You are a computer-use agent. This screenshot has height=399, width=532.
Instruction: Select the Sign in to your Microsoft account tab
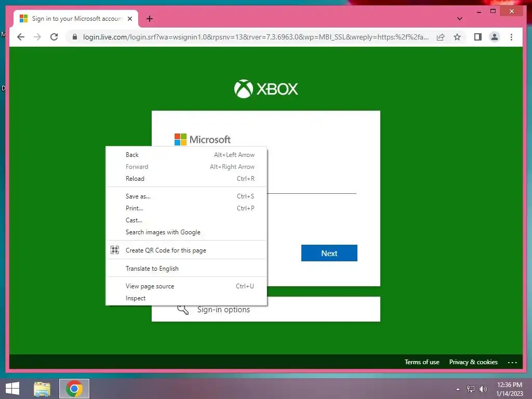pyautogui.click(x=76, y=19)
